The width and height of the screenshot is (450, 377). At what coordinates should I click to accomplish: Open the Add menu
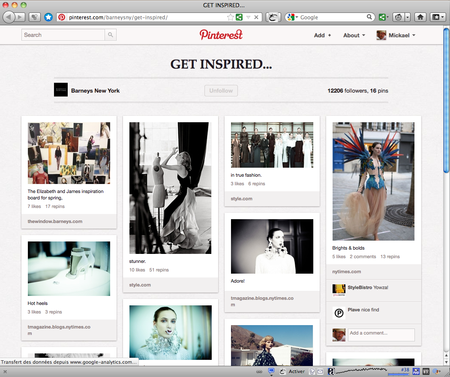tap(322, 35)
